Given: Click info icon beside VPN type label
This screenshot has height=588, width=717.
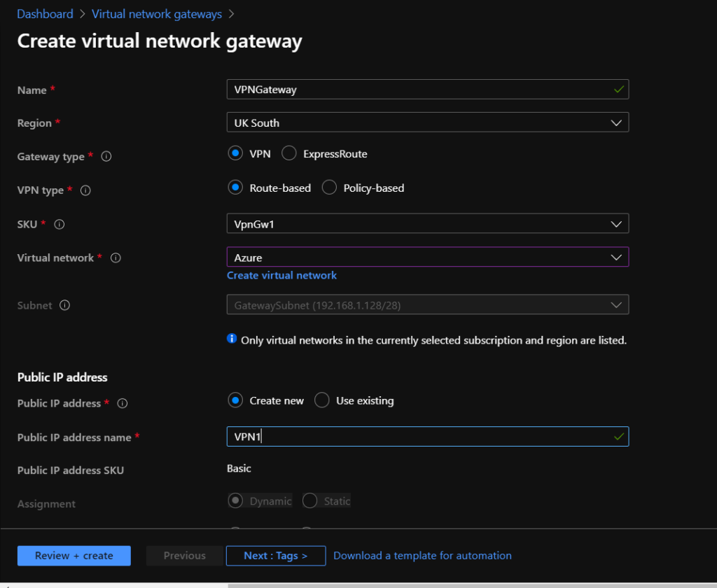Looking at the screenshot, I should (x=85, y=190).
